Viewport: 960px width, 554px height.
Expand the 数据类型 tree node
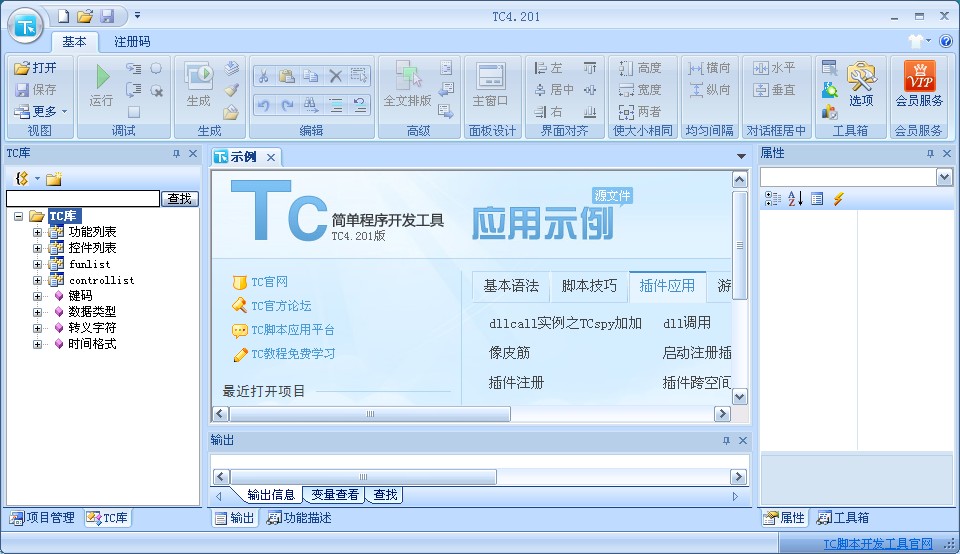click(37, 312)
